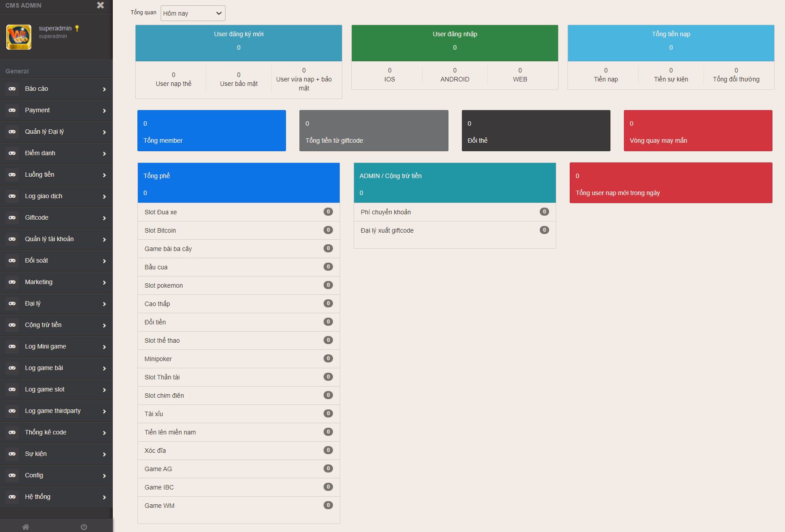Screen dimensions: 785x532
Task: Click the Game WM row
Action: pos(239,506)
